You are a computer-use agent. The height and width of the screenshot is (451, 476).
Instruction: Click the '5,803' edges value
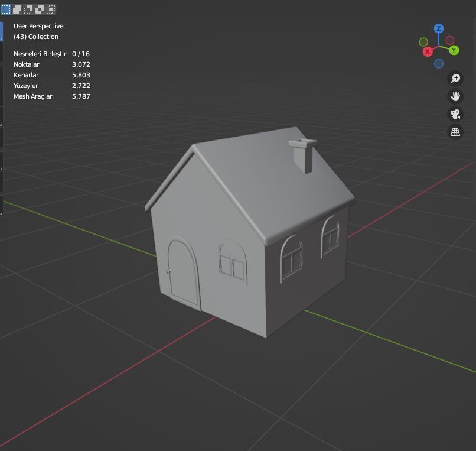[x=81, y=75]
